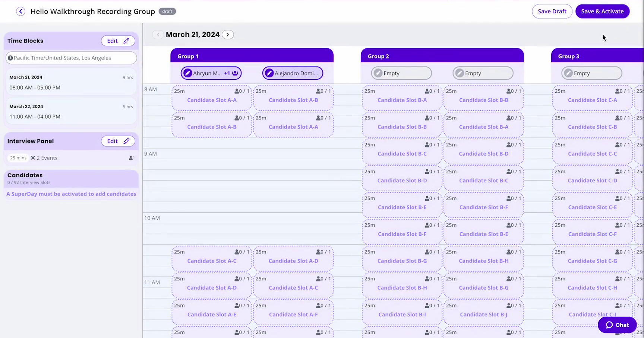This screenshot has height=338, width=644.
Task: Select the Group 3 header
Action: (x=597, y=55)
